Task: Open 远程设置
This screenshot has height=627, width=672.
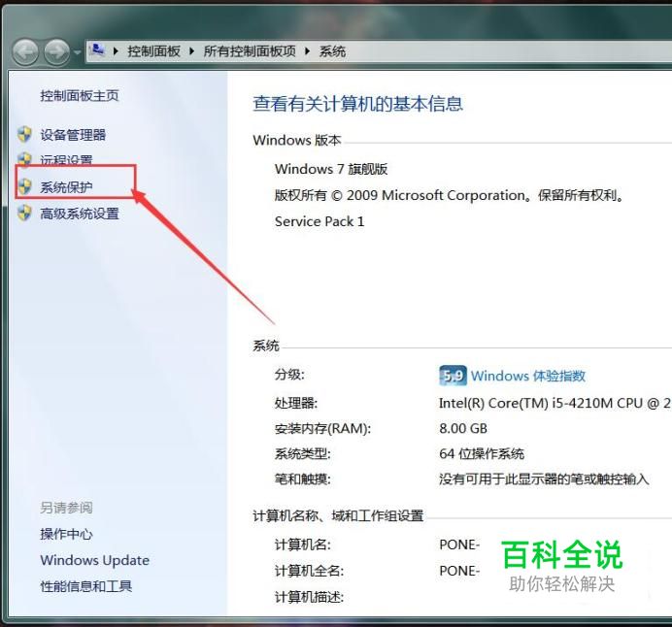Action: [66, 159]
